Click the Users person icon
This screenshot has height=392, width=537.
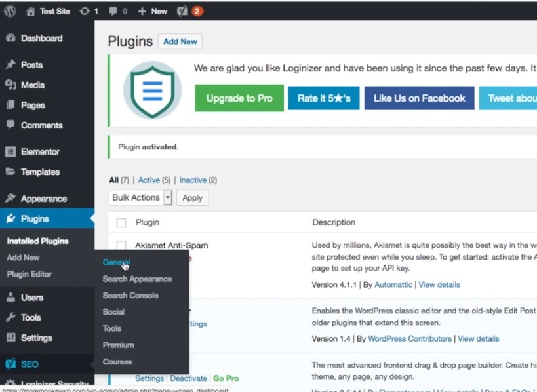[10, 297]
